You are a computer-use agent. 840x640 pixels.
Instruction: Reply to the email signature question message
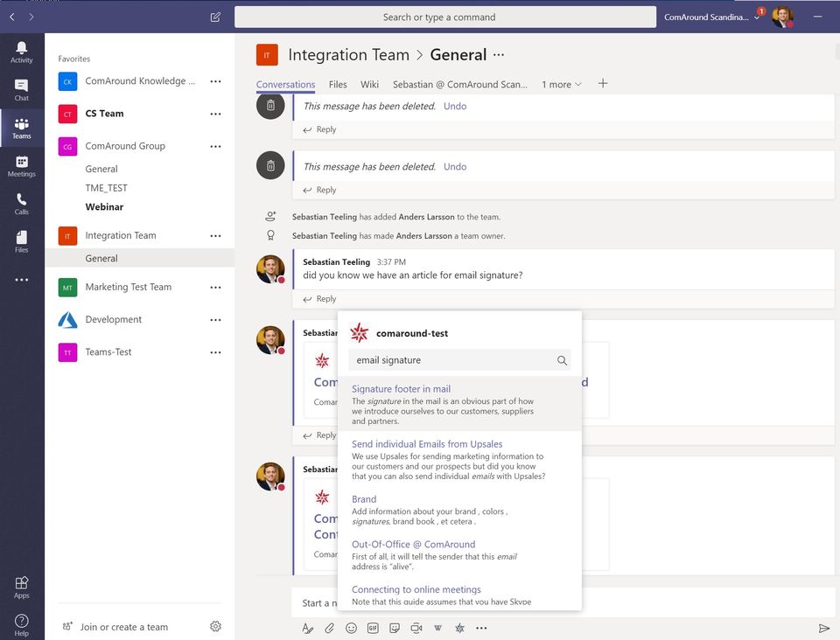[x=320, y=299]
